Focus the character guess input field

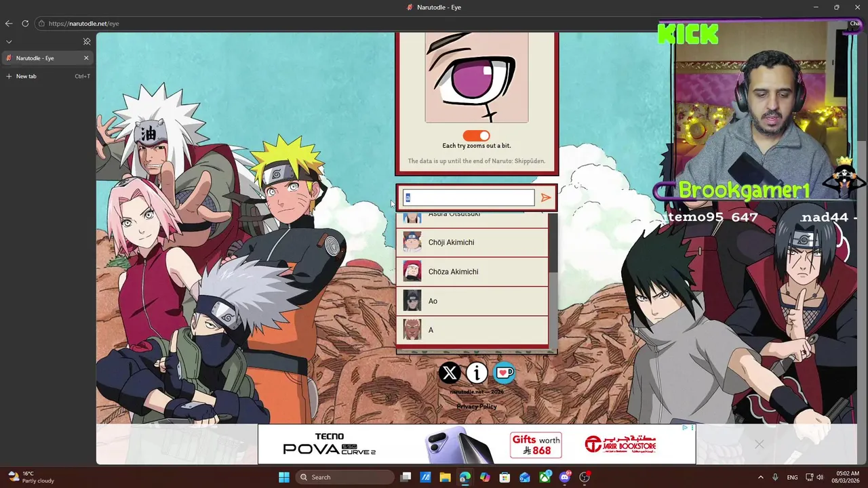pyautogui.click(x=469, y=197)
